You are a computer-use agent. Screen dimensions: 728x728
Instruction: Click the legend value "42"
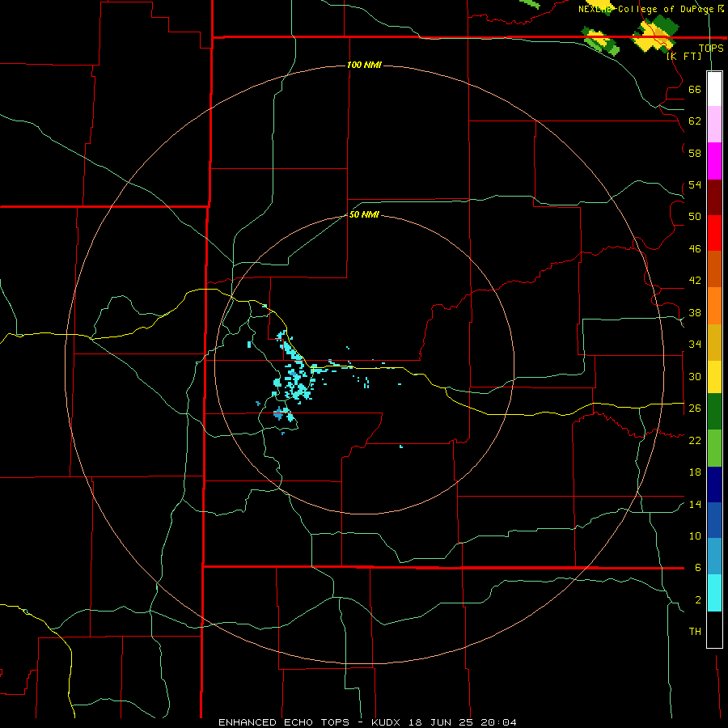pos(695,281)
